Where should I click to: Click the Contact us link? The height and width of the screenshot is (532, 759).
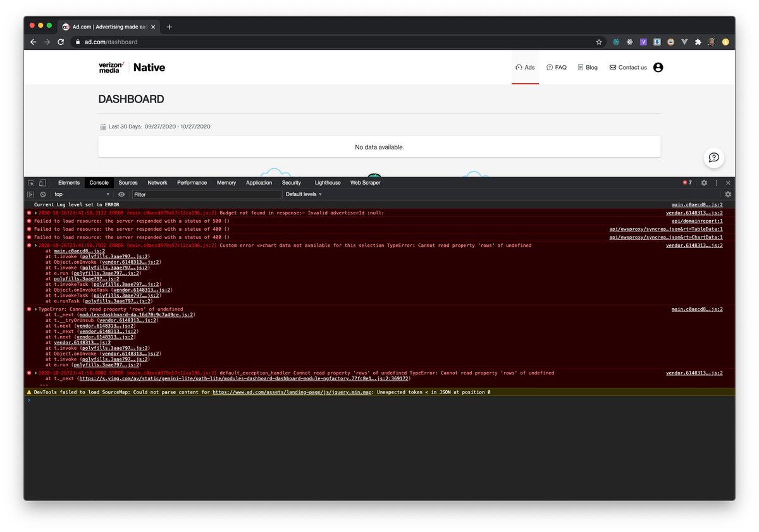tap(628, 67)
